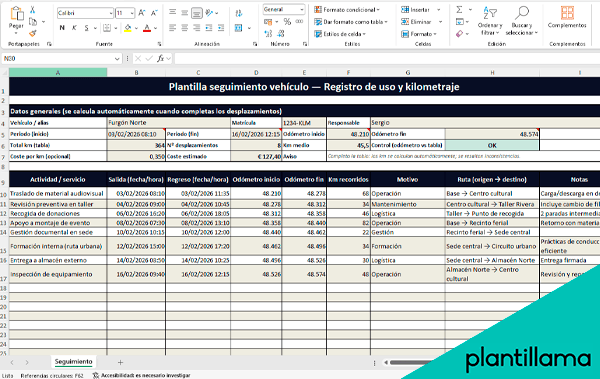600x379 pixels.
Task: Click the Cut scissors icon
Action: [33, 10]
